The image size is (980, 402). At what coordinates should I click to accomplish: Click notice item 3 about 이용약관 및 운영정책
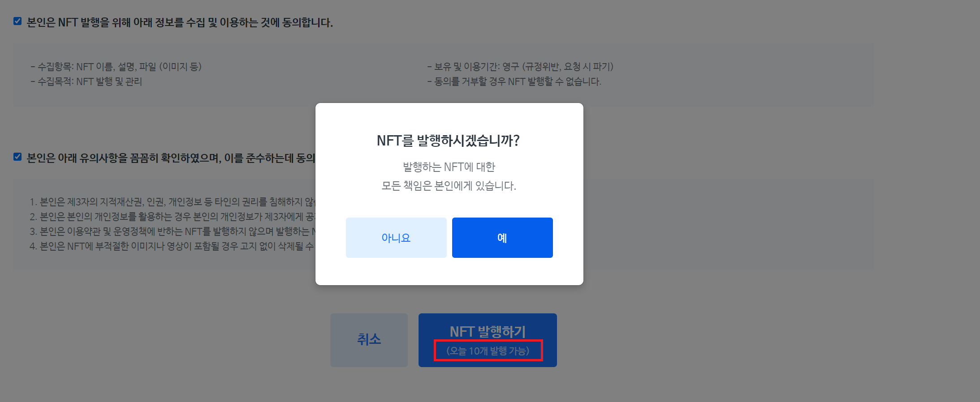click(173, 231)
